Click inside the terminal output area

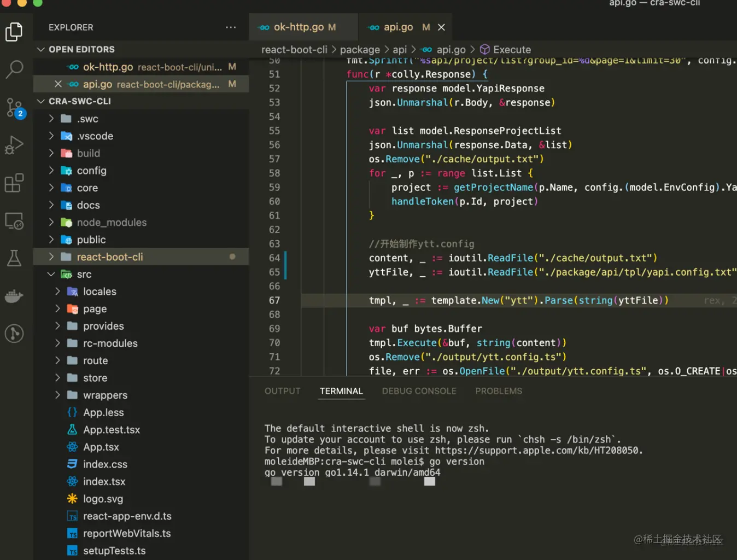(x=492, y=509)
